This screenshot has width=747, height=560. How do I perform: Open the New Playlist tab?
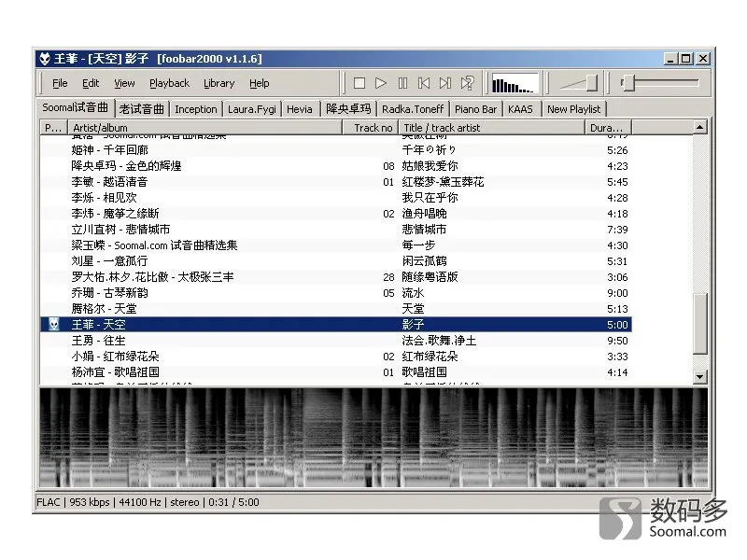[574, 109]
